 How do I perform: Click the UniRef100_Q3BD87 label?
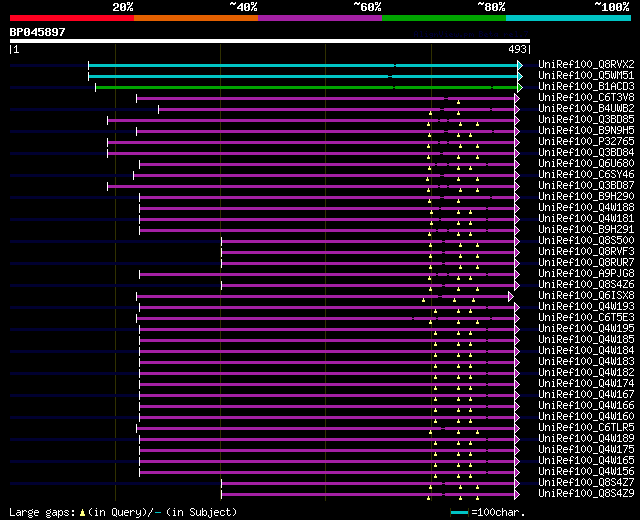pos(586,186)
